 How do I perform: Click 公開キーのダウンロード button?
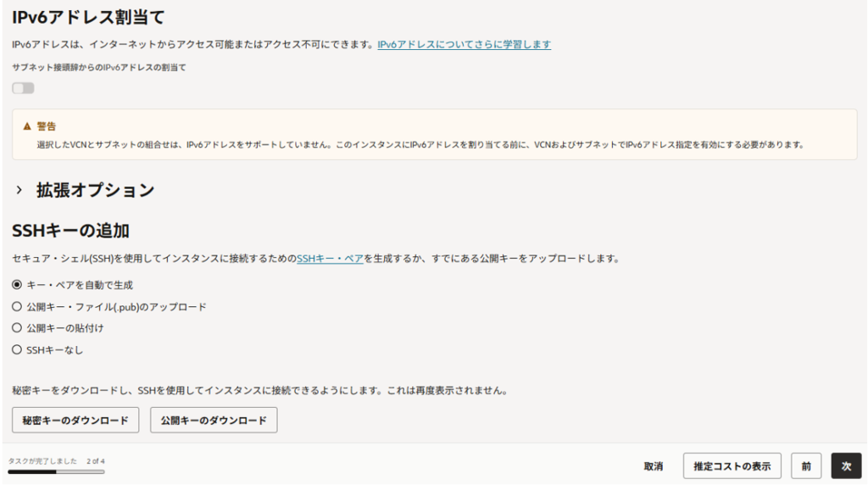point(214,420)
